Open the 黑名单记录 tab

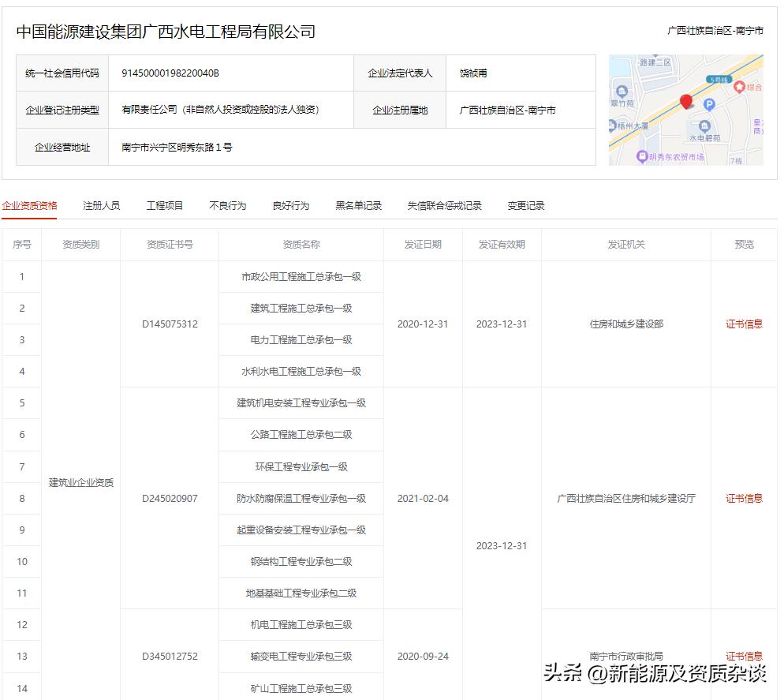coord(359,204)
